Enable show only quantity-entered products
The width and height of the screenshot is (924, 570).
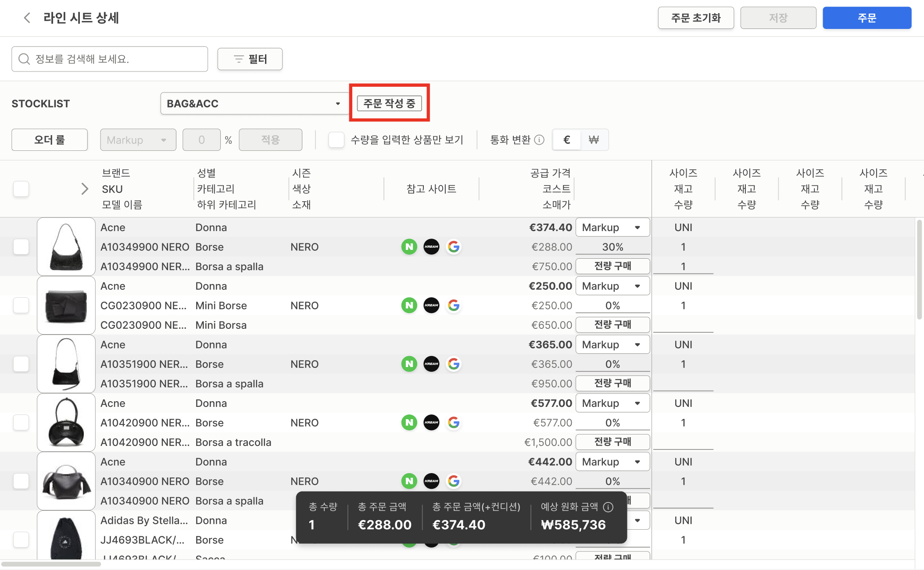pyautogui.click(x=337, y=140)
